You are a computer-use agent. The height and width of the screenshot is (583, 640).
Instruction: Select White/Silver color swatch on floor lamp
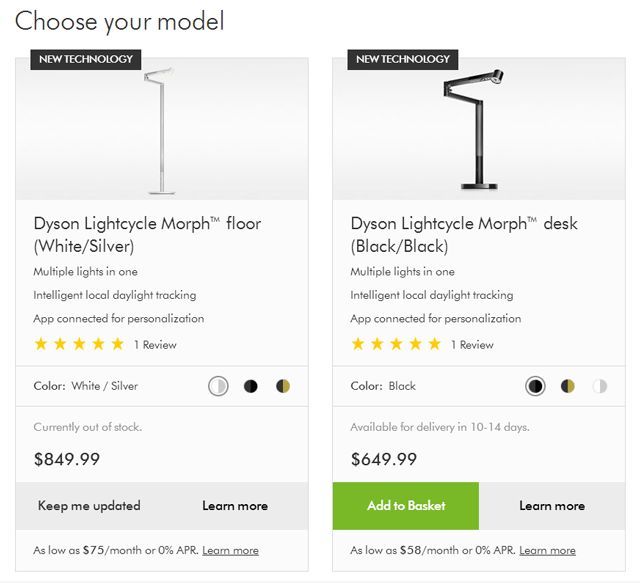[x=218, y=386]
